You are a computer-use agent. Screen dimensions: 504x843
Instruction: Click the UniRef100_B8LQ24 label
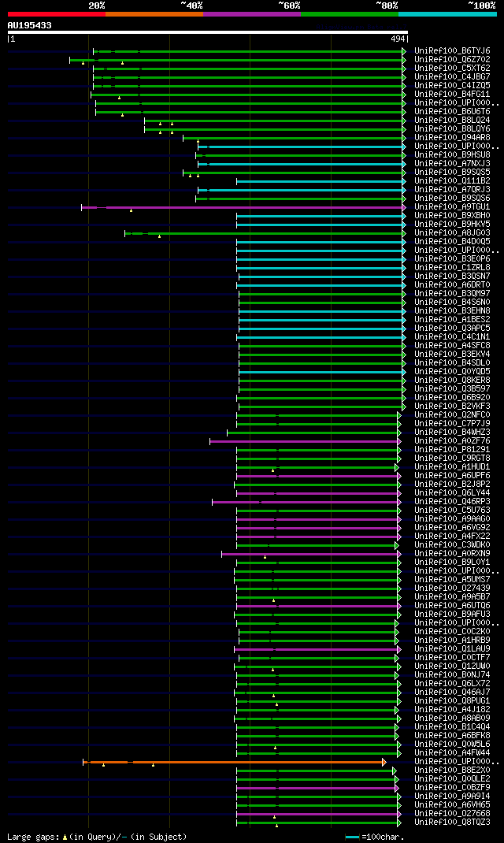point(452,121)
